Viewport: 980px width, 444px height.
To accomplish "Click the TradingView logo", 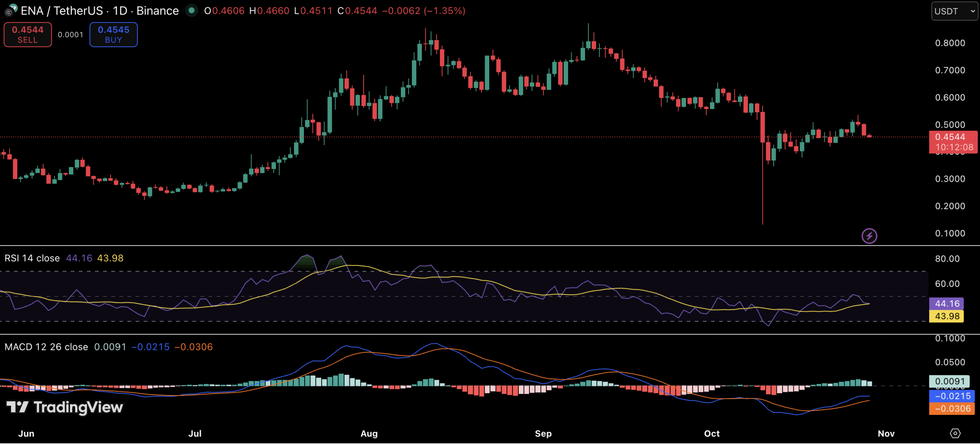I will (65, 407).
